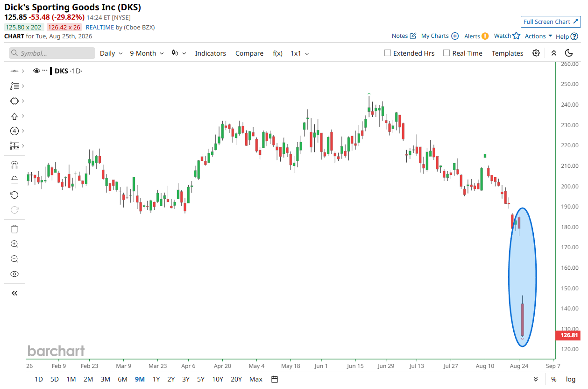The image size is (588, 389).
Task: Collapse the chart header with double chevron
Action: coord(554,53)
